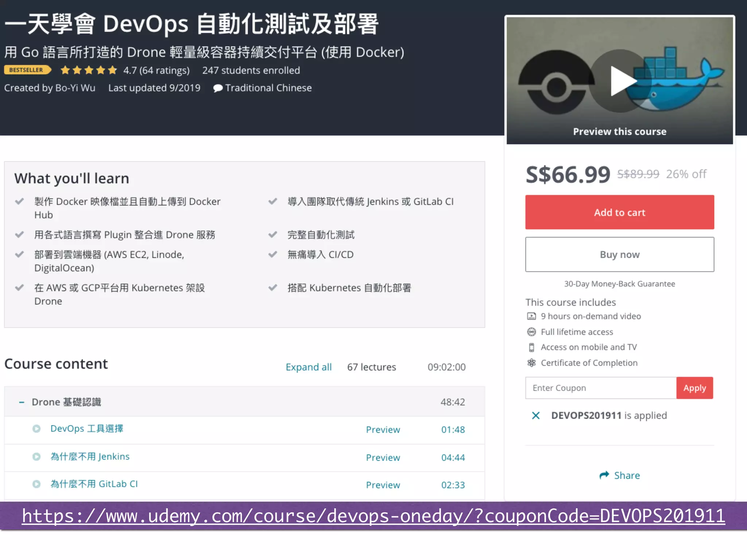Click the Full lifetime access icon
Image resolution: width=747 pixels, height=560 pixels.
(x=531, y=332)
